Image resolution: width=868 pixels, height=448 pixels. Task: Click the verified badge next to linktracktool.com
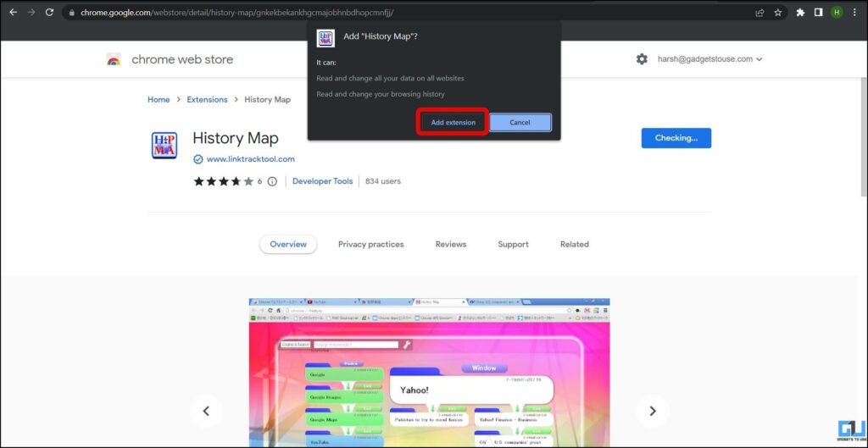pos(198,159)
